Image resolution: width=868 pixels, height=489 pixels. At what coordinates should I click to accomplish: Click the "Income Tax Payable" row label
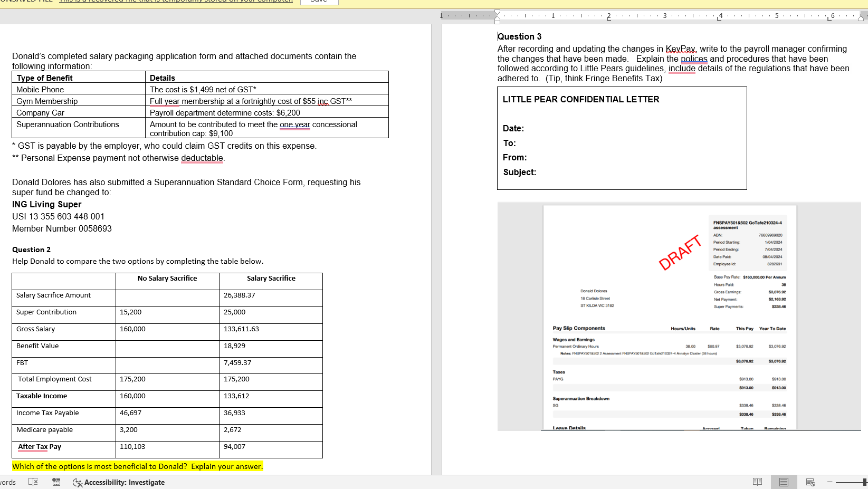coord(47,413)
